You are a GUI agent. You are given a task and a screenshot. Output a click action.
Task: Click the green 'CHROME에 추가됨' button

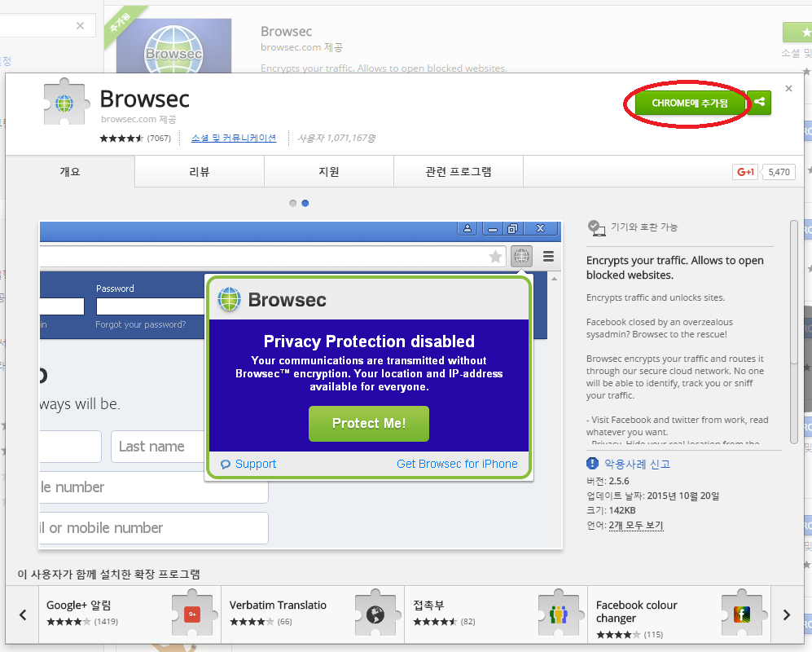690,104
